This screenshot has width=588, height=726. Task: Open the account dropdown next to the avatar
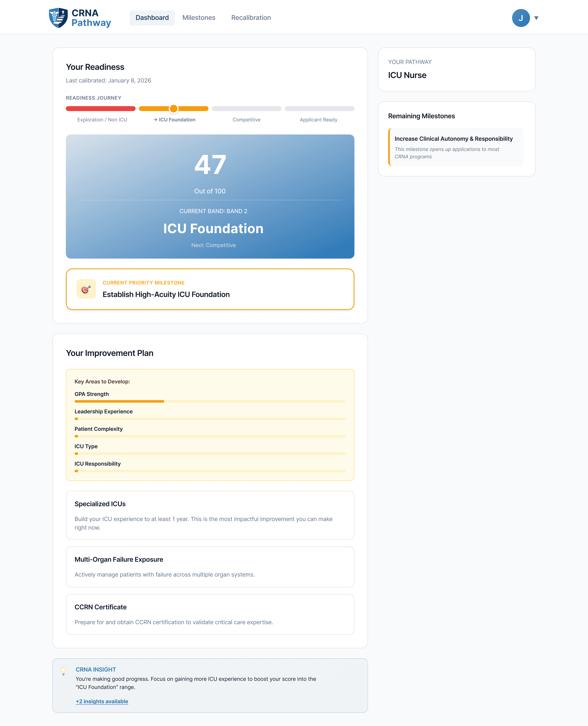point(537,18)
